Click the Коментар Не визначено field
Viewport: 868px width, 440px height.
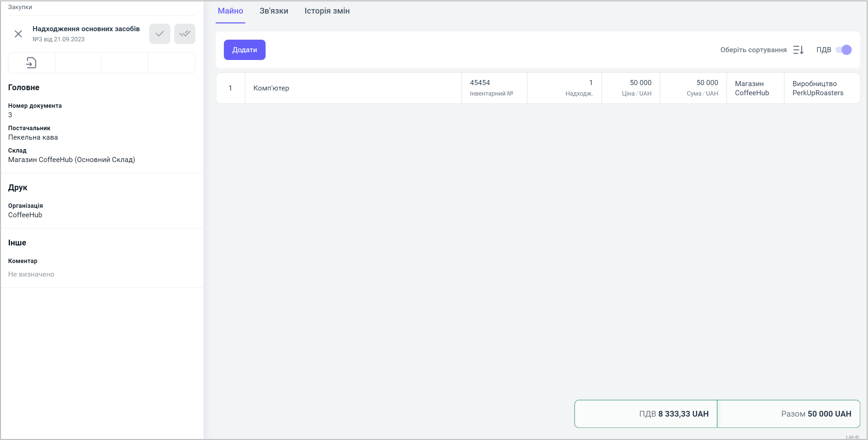pyautogui.click(x=31, y=274)
